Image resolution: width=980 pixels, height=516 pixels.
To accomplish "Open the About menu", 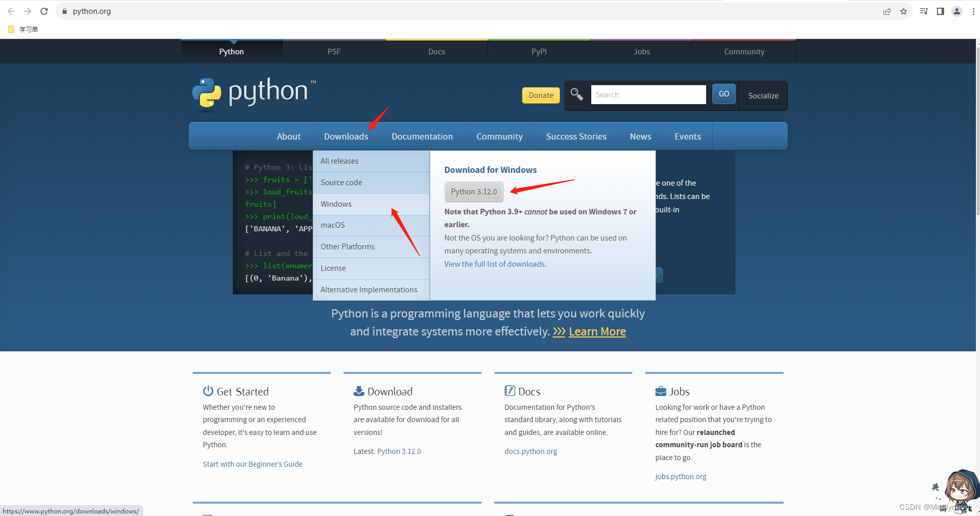I will point(289,136).
